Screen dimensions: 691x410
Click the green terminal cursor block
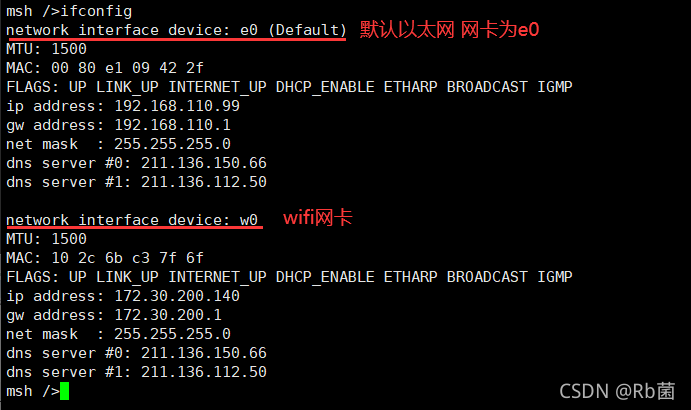pos(64,391)
